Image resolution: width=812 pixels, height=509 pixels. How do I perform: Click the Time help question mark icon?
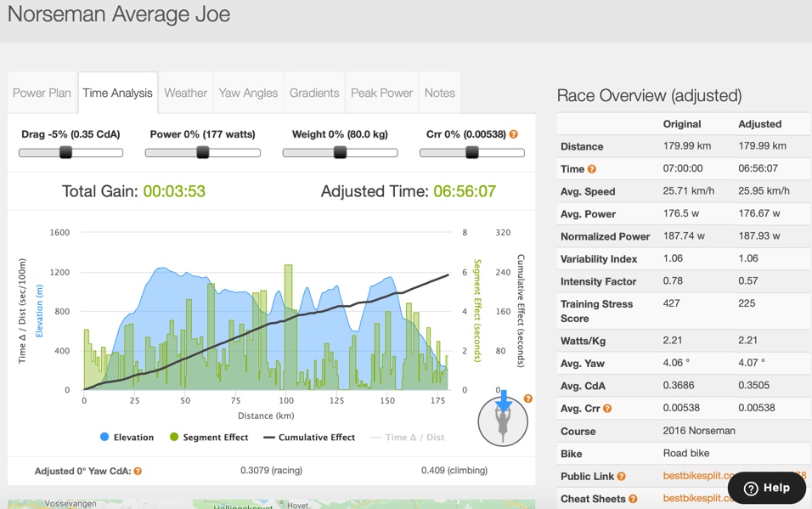(592, 169)
